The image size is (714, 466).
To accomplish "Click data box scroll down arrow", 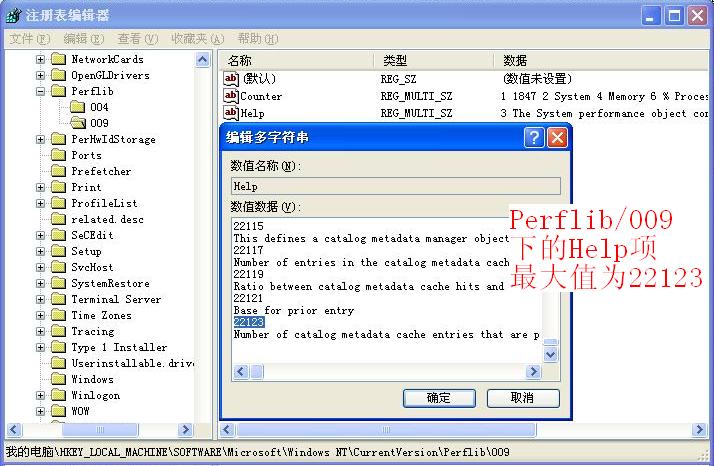I will pyautogui.click(x=551, y=354).
